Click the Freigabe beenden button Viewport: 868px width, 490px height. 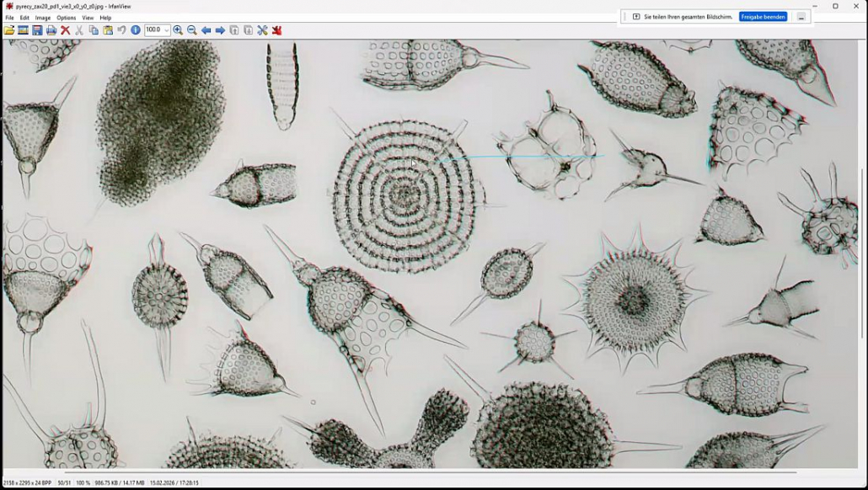[x=763, y=17]
